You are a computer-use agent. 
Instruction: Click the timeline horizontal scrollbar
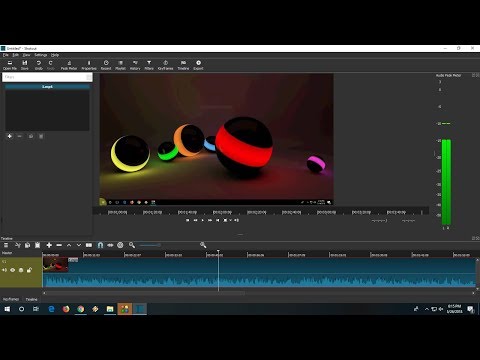tap(144, 293)
